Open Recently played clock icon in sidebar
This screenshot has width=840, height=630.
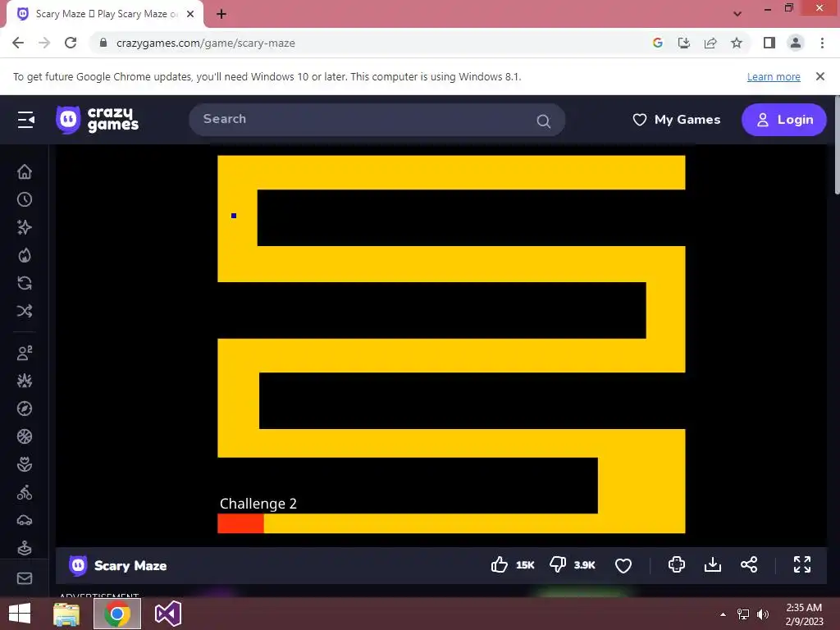pos(25,200)
